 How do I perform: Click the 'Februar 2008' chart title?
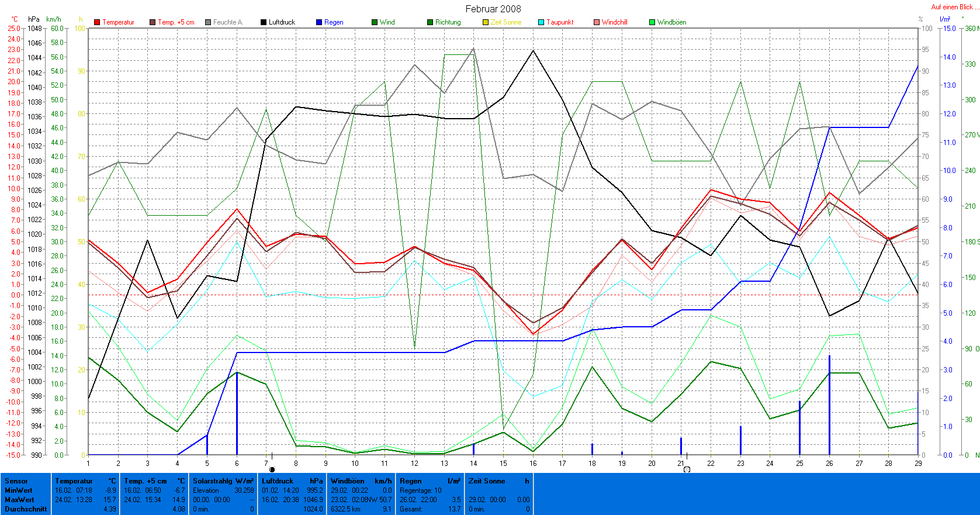click(x=493, y=9)
